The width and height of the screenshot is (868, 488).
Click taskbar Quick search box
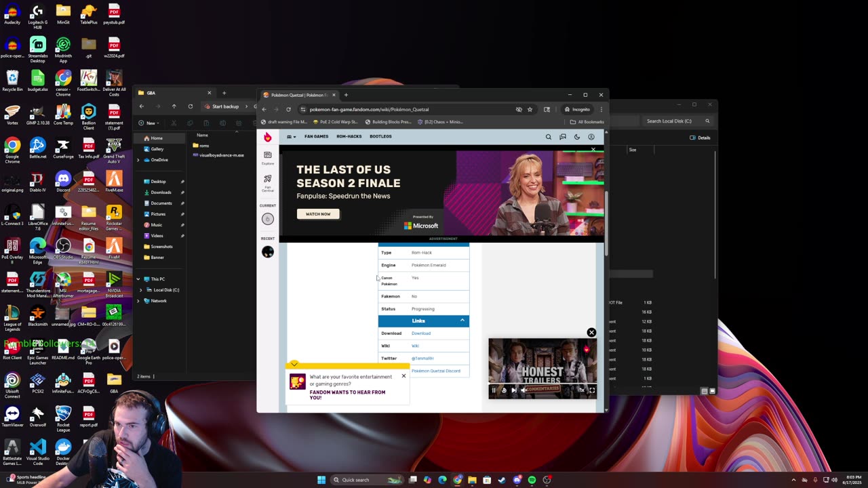[366, 480]
